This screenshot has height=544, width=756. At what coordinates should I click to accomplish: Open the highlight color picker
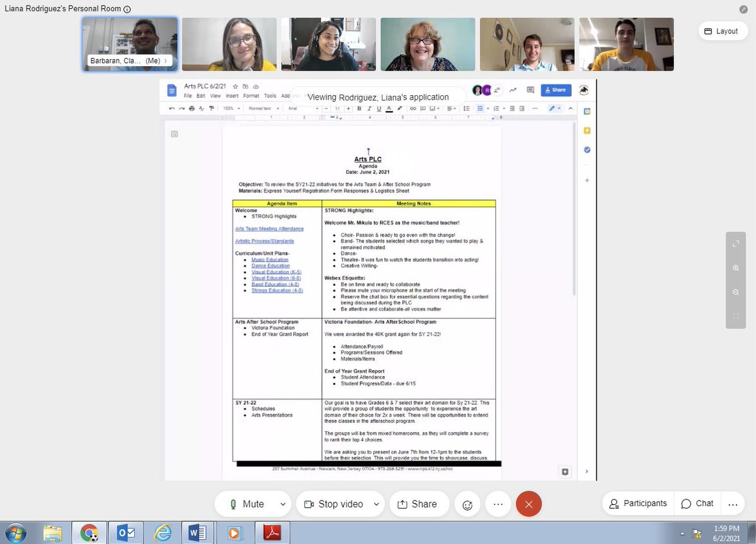click(399, 108)
